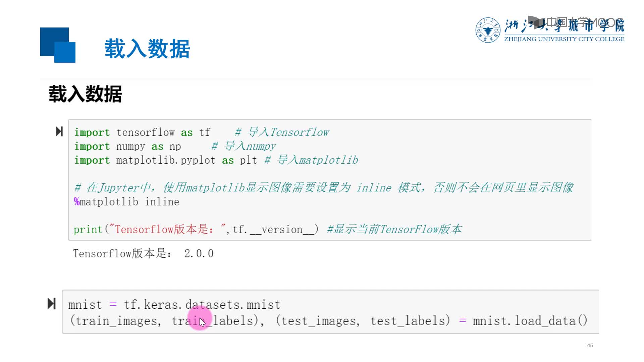
Task: Click the Zhejiang University City College round emblem
Action: 488,30
